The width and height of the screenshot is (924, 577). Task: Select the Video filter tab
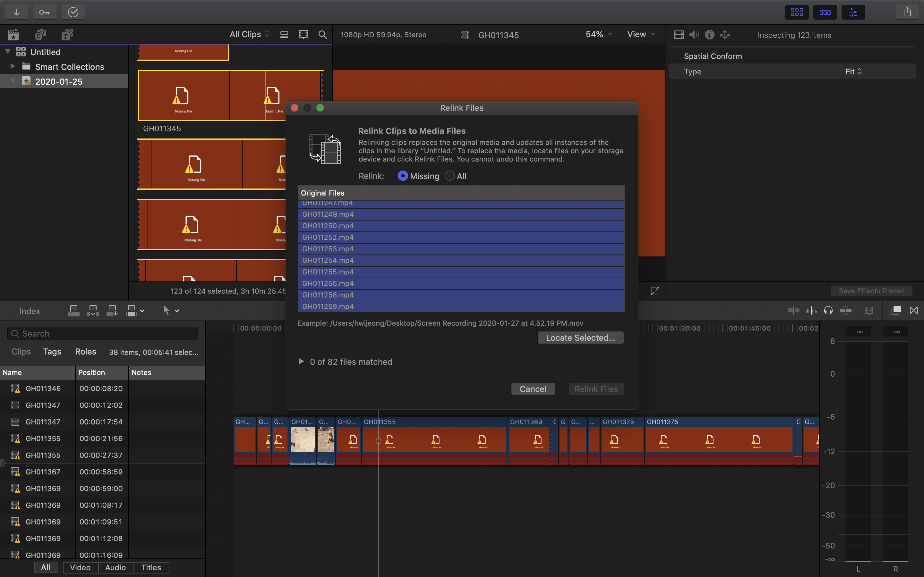point(80,567)
